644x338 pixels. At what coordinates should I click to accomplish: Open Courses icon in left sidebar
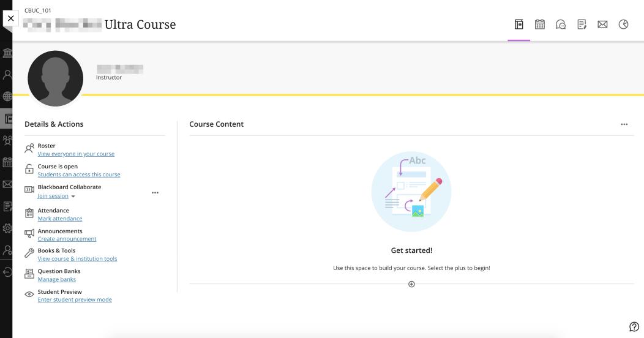pyautogui.click(x=8, y=119)
